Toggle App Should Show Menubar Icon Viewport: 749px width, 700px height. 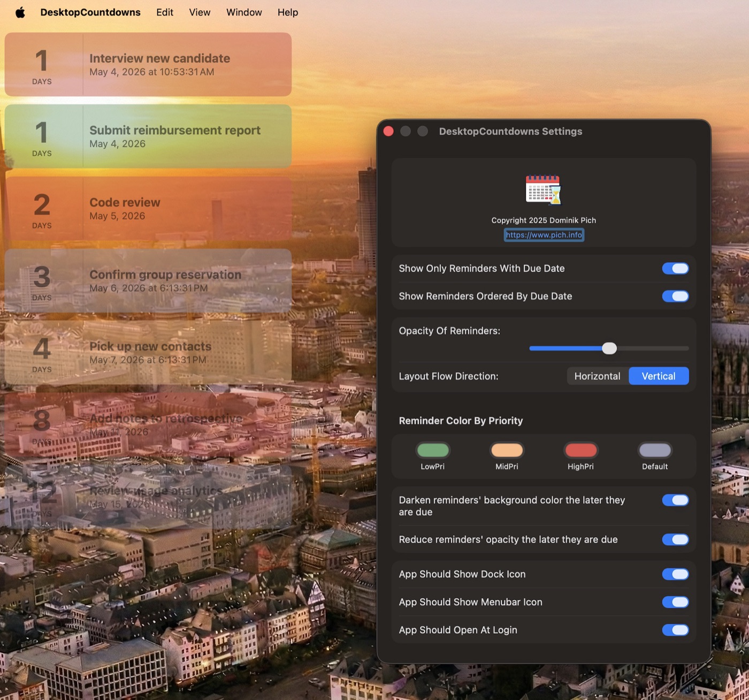point(675,602)
